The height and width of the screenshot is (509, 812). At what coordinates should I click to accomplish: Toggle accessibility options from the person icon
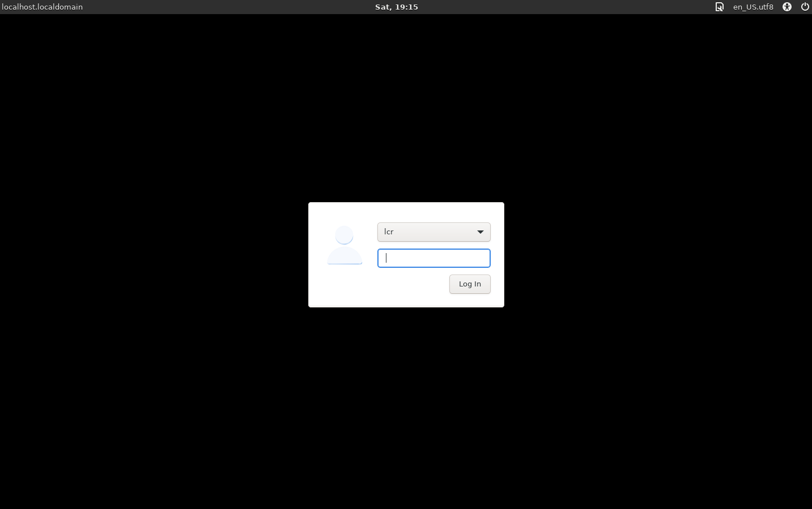(787, 7)
